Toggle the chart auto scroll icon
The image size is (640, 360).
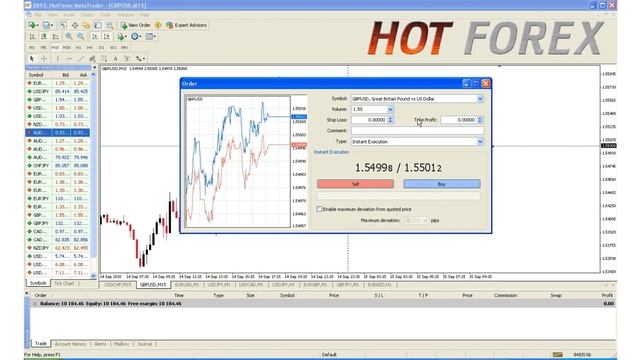[x=95, y=36]
